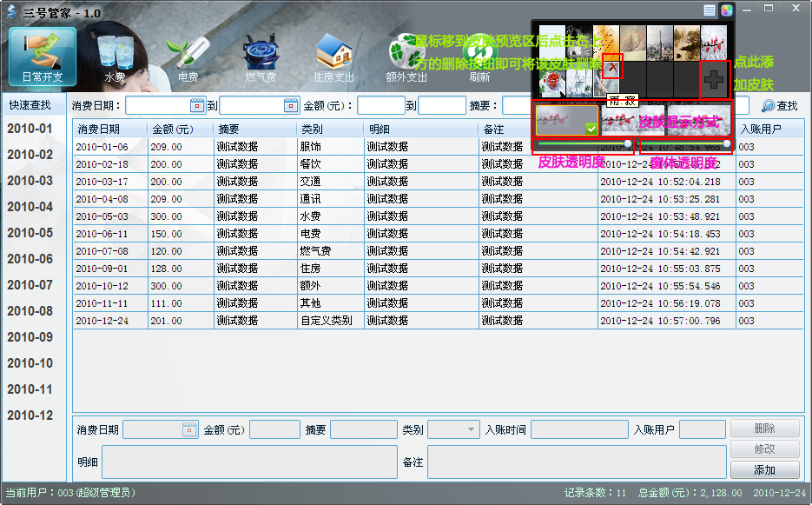
Task: Sort by 类别 column header
Action: [x=330, y=130]
